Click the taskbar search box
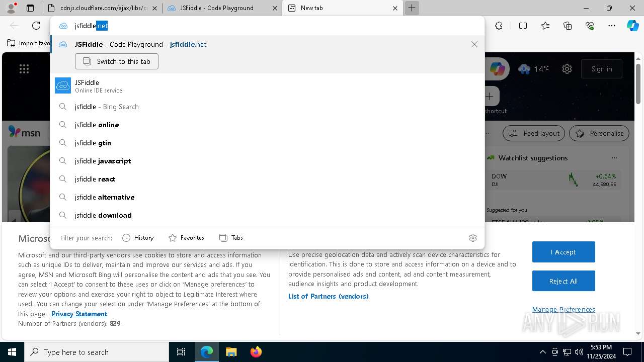Image resolution: width=644 pixels, height=362 pixels. coord(97,352)
